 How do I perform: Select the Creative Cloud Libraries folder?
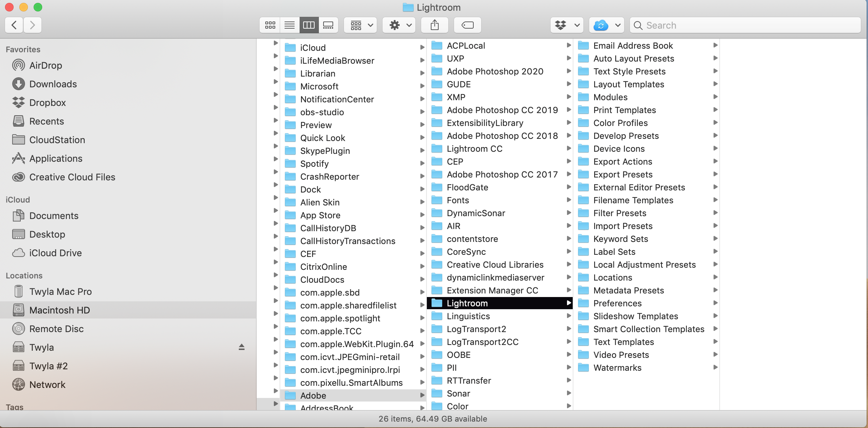[500, 264]
